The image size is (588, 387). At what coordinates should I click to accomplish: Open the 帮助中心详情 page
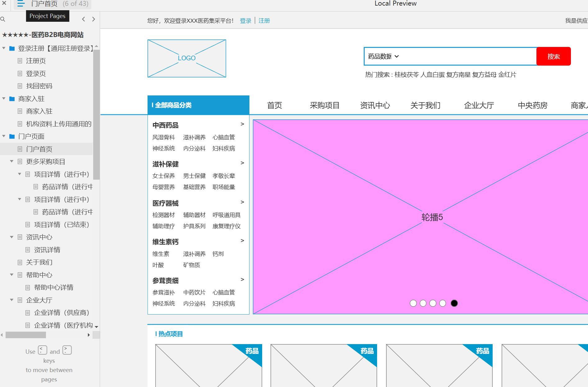[54, 288]
